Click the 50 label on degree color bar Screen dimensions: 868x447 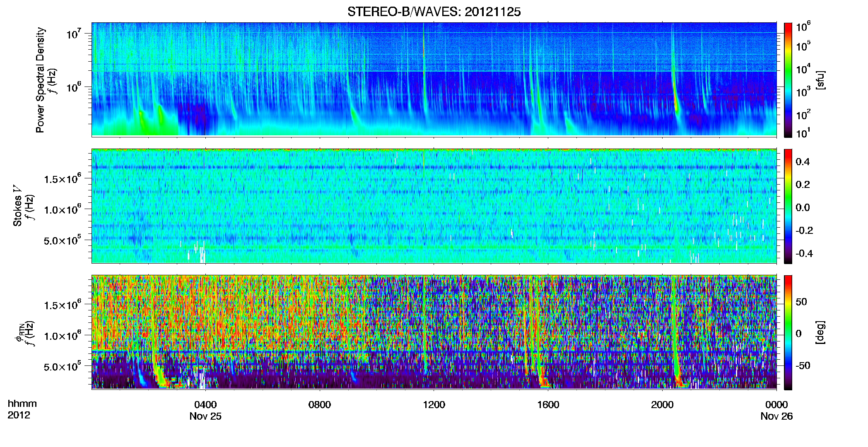coord(801,302)
